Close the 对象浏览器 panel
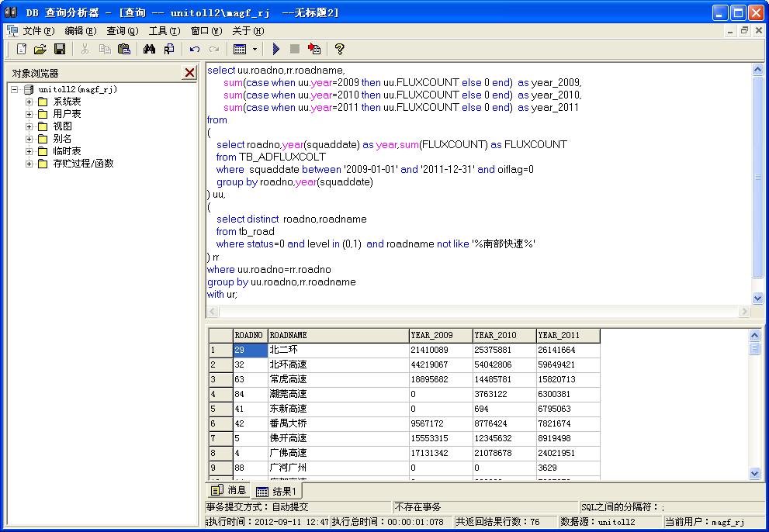The width and height of the screenshot is (769, 532). tap(189, 72)
